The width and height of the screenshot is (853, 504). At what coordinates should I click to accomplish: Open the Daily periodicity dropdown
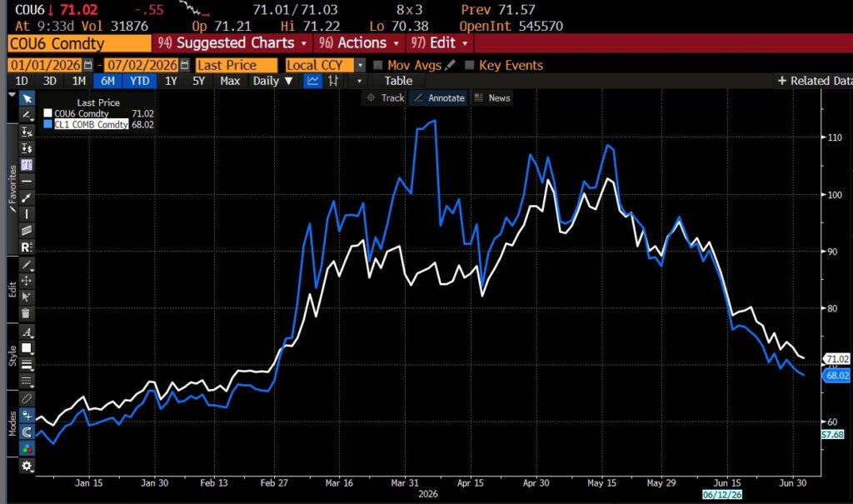(272, 81)
